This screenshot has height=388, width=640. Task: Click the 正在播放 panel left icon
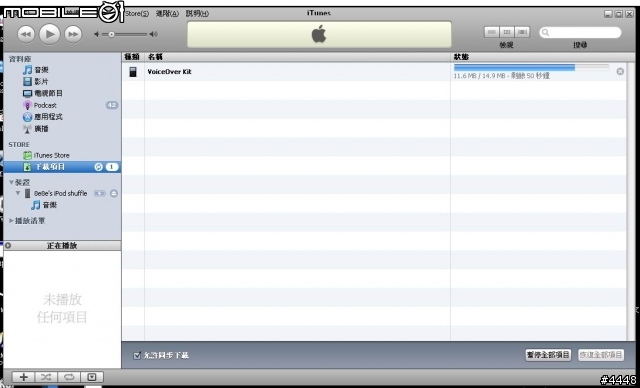(8, 246)
